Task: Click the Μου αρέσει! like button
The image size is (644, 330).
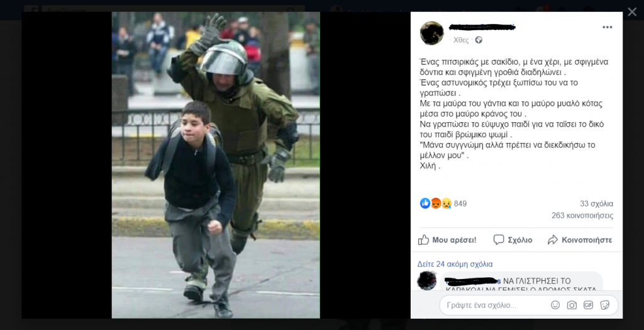Action: (447, 240)
